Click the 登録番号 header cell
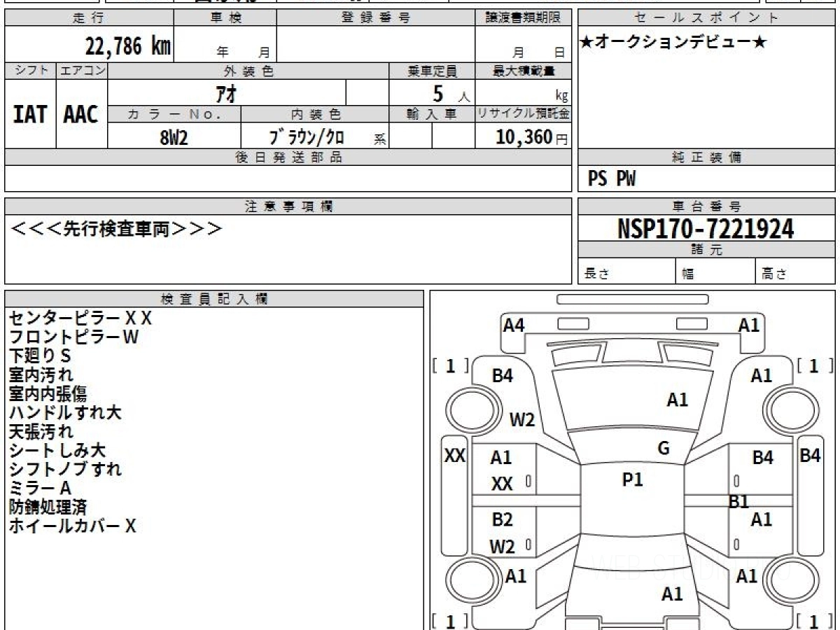840x630 pixels. pos(376,18)
